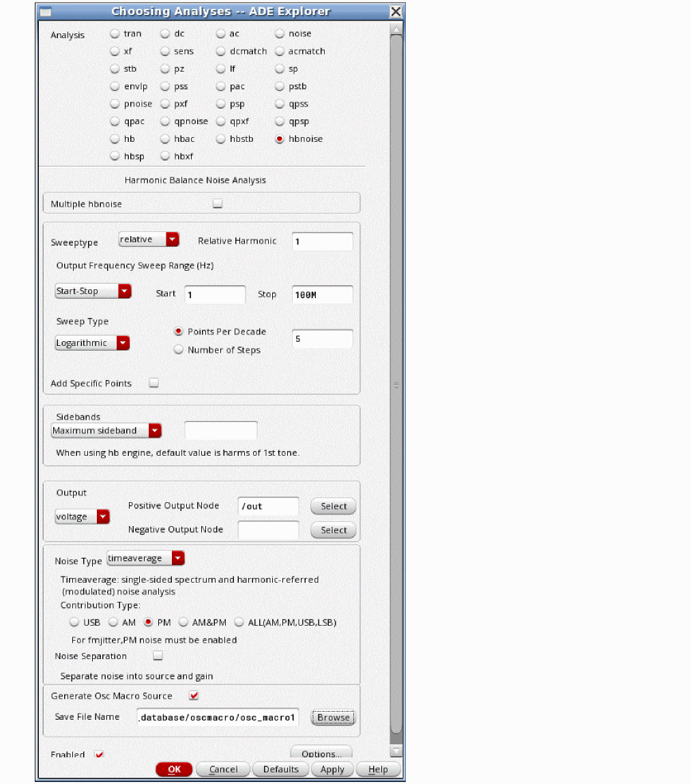
Task: Uncheck Generate Osc Macro Source
Action: pyautogui.click(x=194, y=695)
